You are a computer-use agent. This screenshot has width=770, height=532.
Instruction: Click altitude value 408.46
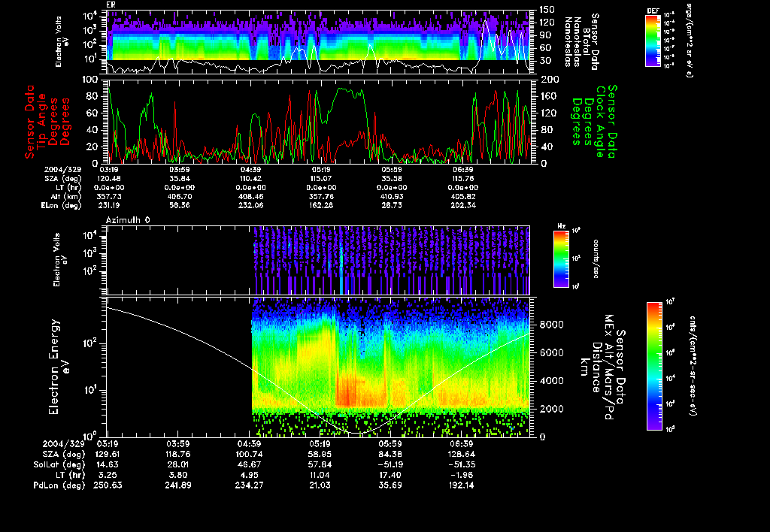[x=250, y=197]
